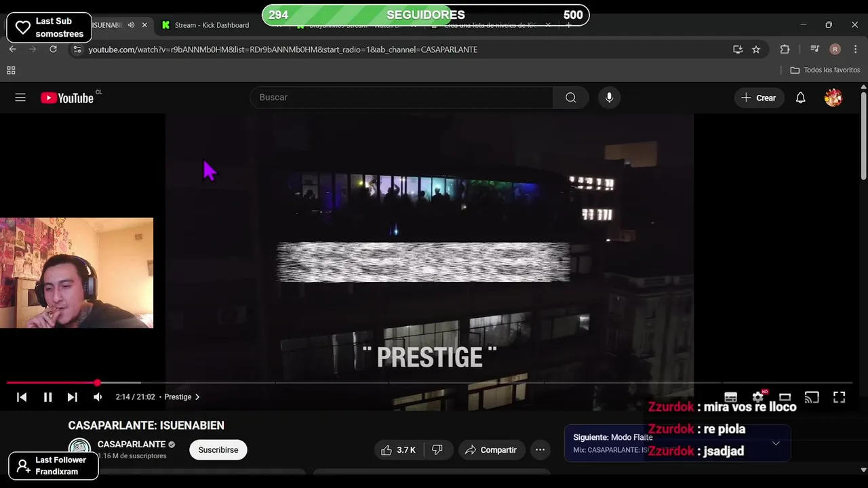868x488 pixels.
Task: Open browser extensions puzzle icon
Action: coord(785,49)
